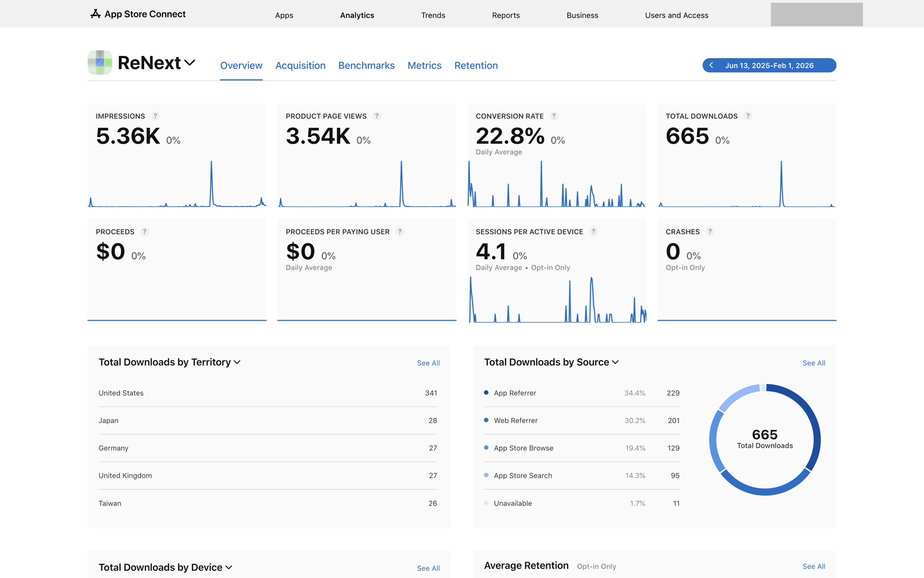Open the Reports section
The image size is (924, 578).
506,15
